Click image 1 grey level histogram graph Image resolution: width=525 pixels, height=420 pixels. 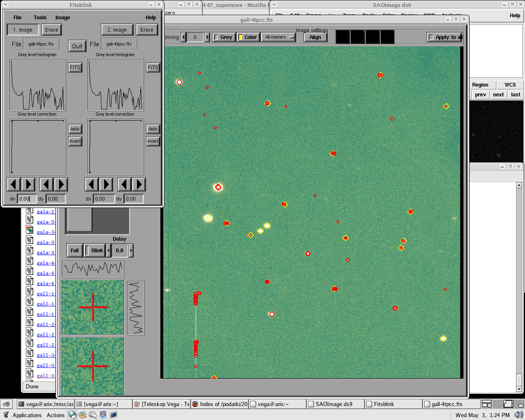pos(37,85)
